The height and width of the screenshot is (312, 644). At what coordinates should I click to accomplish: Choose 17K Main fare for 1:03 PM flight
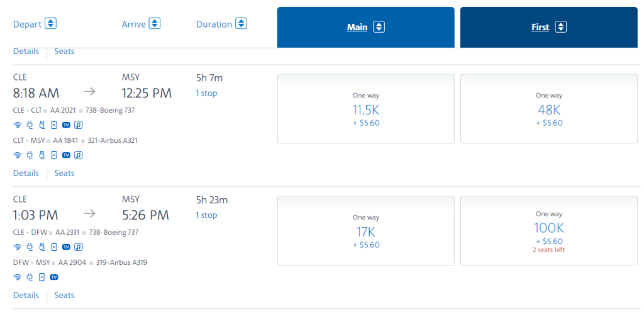click(x=365, y=231)
